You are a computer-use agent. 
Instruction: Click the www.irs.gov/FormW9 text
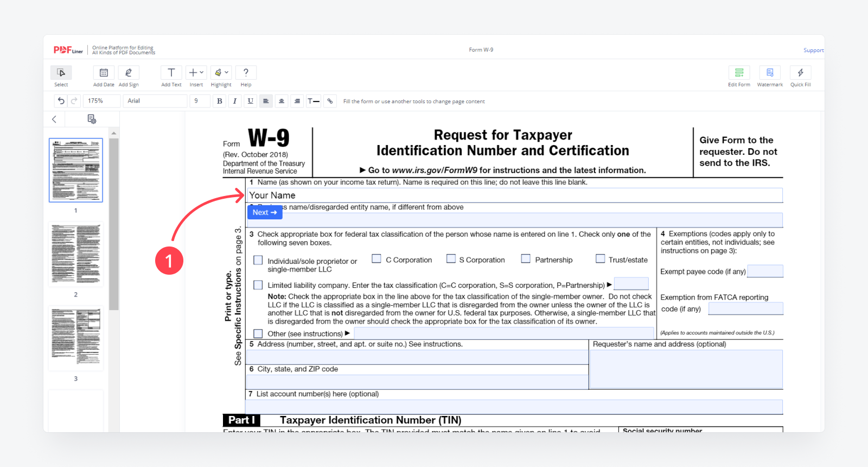pyautogui.click(x=435, y=171)
